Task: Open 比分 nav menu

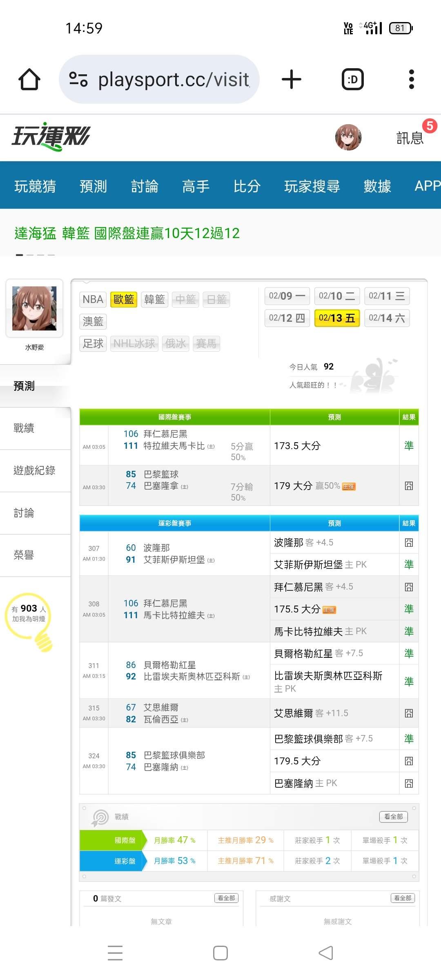Action: [247, 186]
